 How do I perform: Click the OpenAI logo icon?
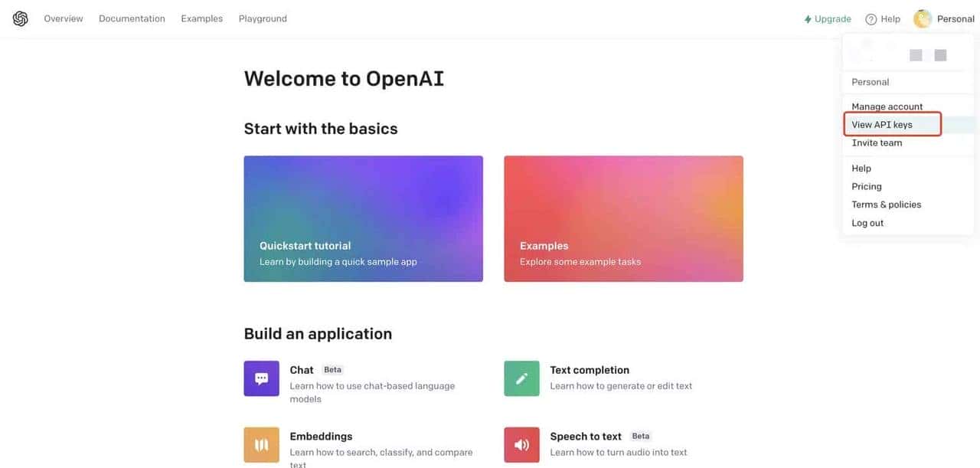tap(19, 18)
